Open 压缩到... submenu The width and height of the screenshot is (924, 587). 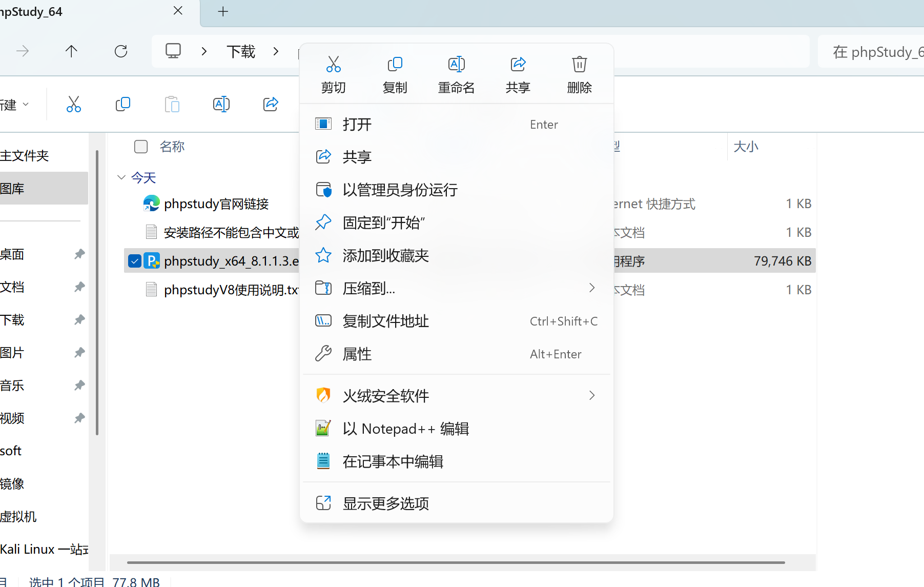(457, 288)
